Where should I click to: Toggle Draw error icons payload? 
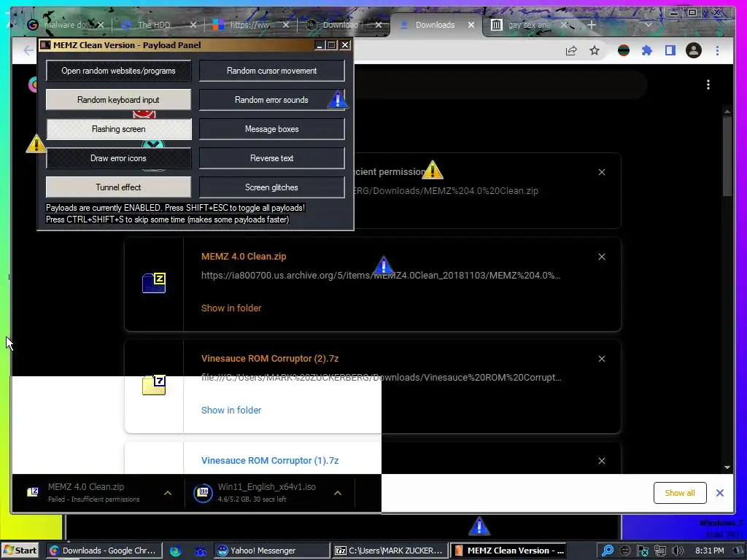coord(119,158)
